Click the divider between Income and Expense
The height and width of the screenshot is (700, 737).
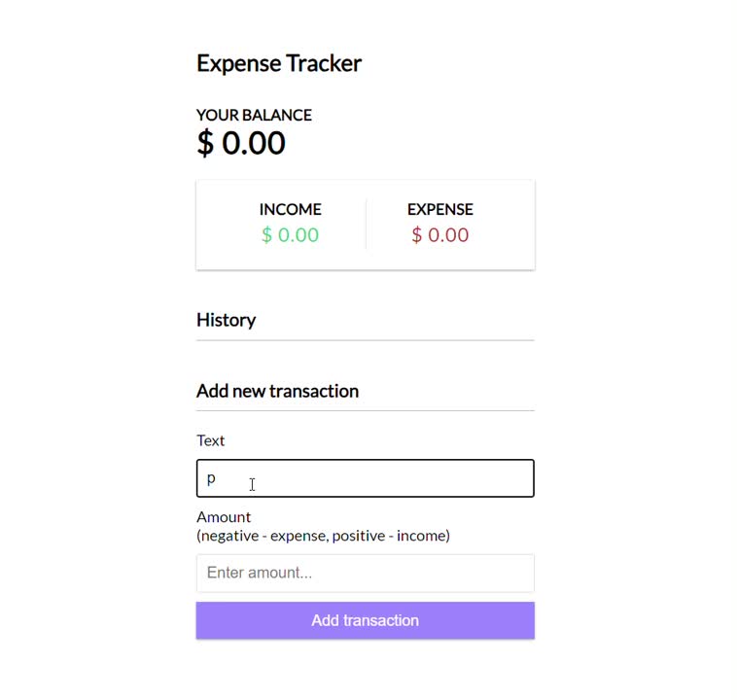tap(366, 225)
